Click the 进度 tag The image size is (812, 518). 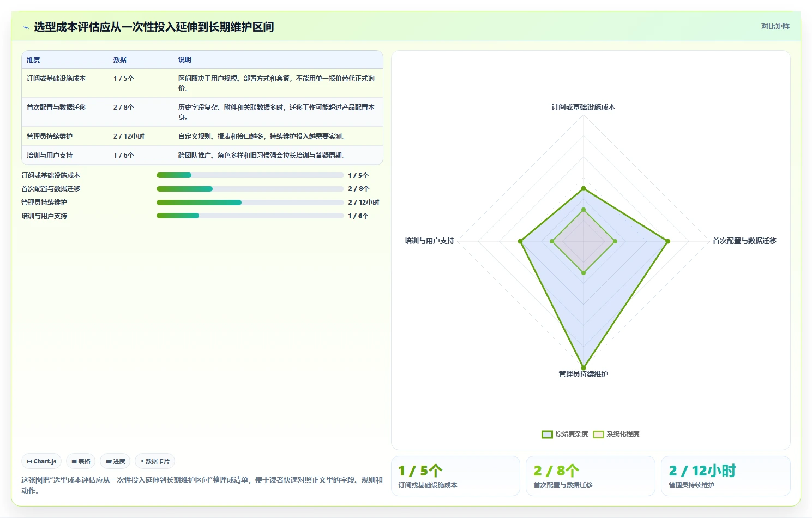point(115,461)
